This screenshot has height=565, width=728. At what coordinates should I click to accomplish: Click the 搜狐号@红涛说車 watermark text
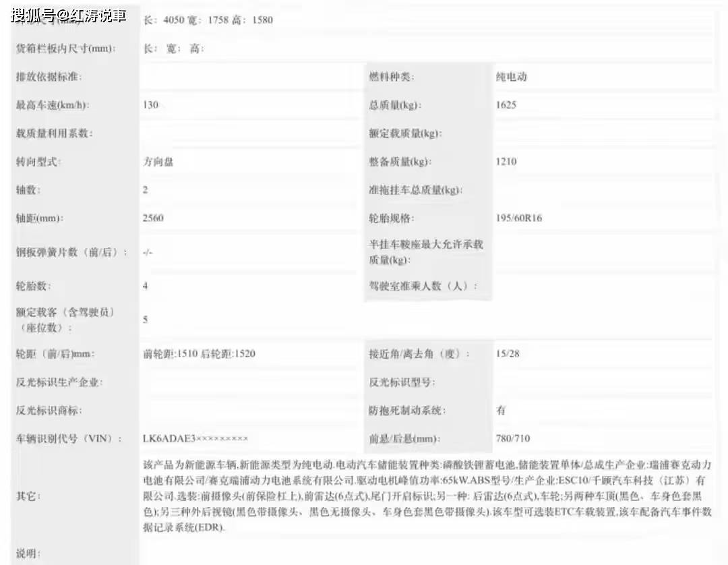68,16
